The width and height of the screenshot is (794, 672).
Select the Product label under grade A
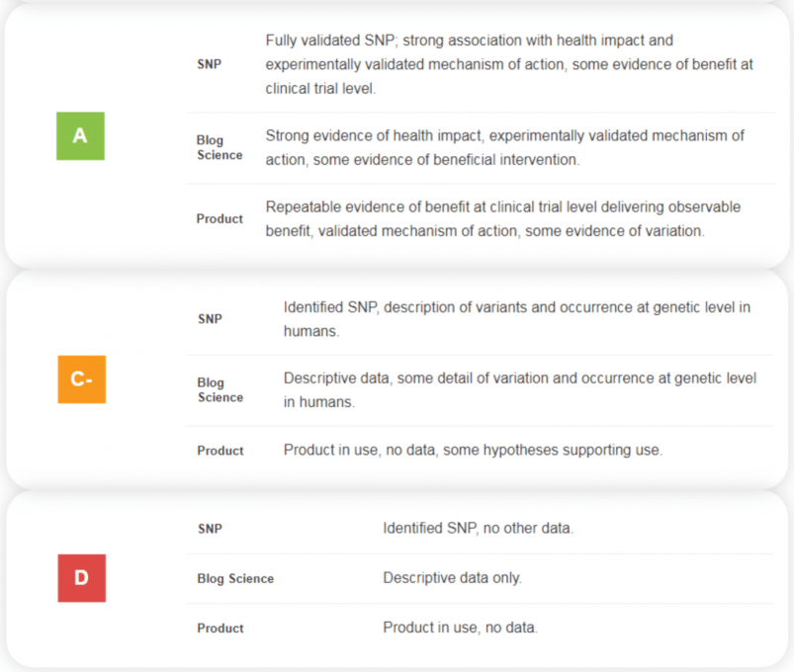coord(220,218)
